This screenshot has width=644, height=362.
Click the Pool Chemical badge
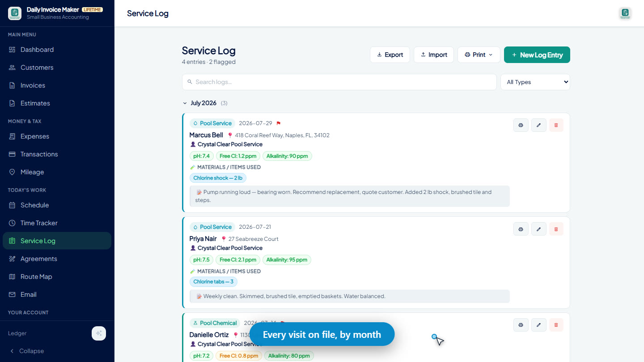[215, 323]
